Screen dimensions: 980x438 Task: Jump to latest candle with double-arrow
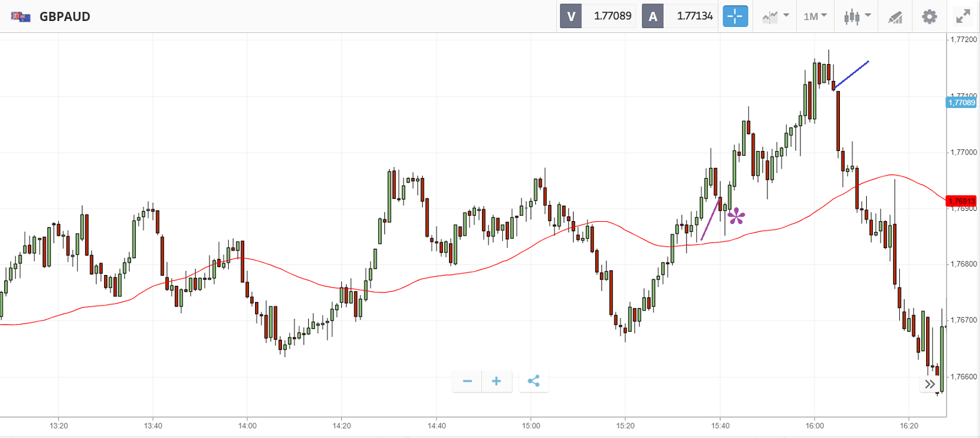point(929,384)
